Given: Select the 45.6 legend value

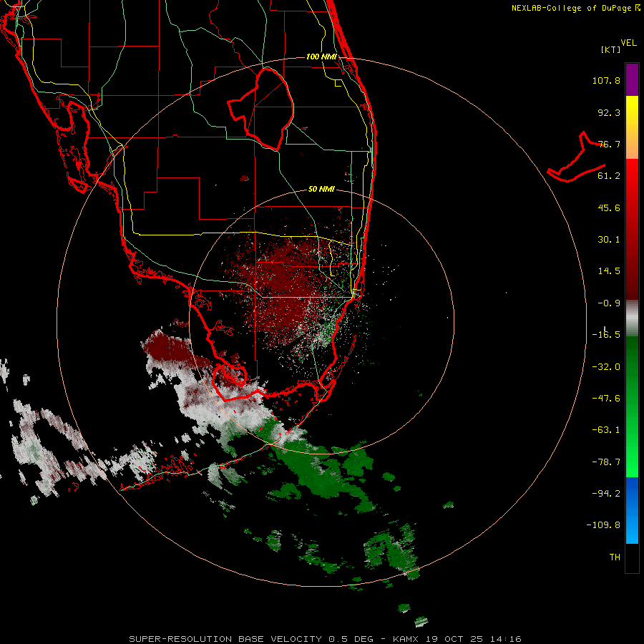Looking at the screenshot, I should click(609, 208).
